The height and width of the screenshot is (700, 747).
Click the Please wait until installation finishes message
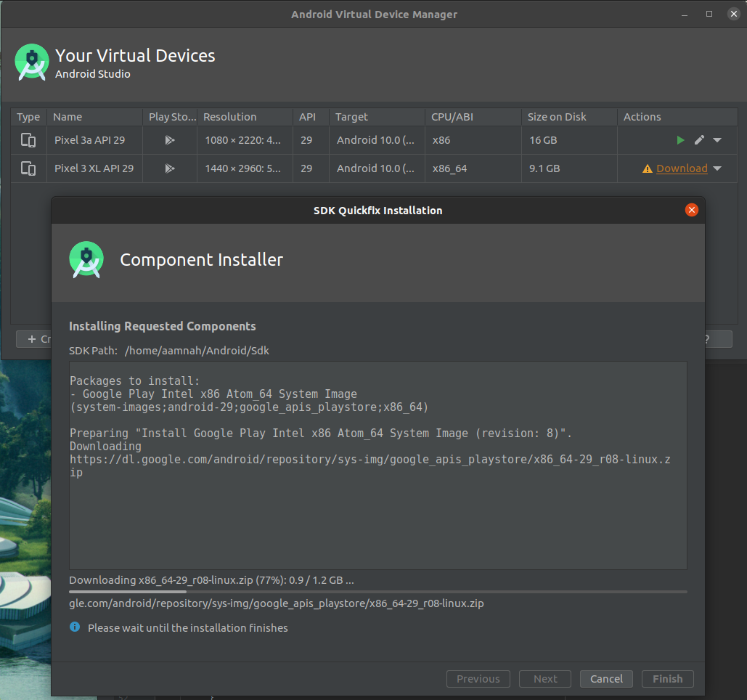[188, 627]
